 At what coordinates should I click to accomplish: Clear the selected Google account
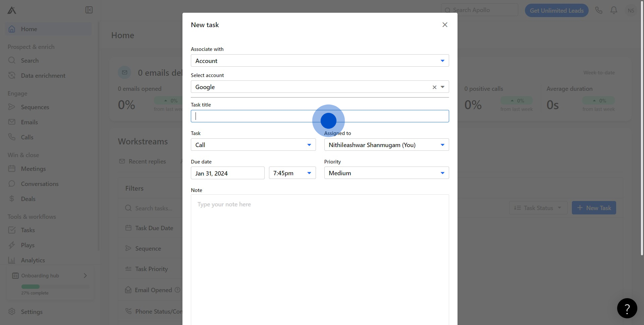pos(434,87)
